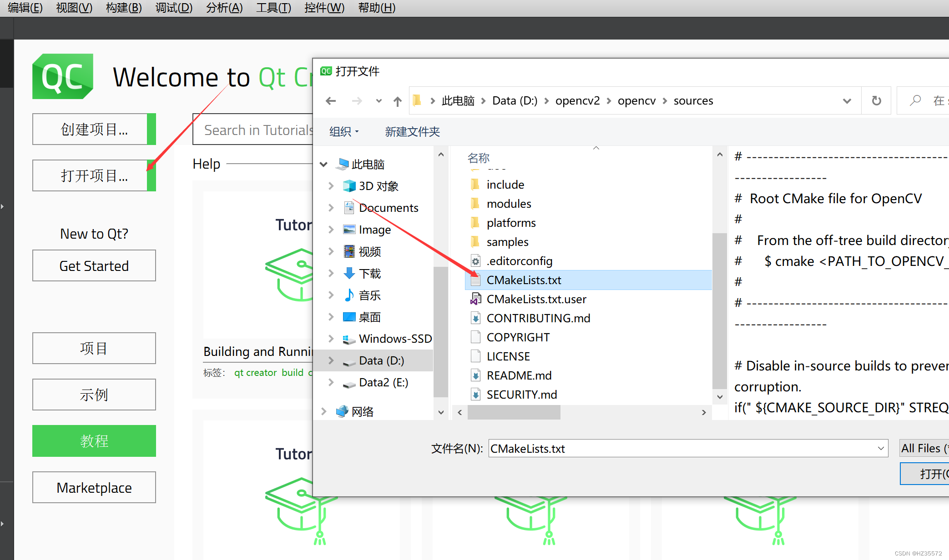Collapse the 此电脑 tree node

[323, 164]
